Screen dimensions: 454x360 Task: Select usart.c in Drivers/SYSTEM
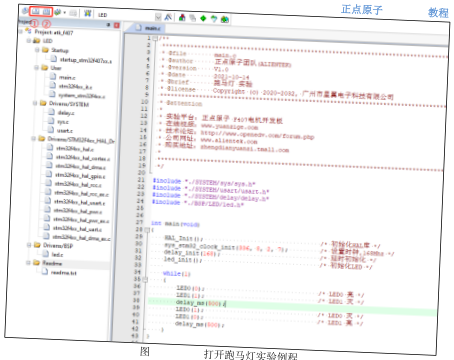65,131
